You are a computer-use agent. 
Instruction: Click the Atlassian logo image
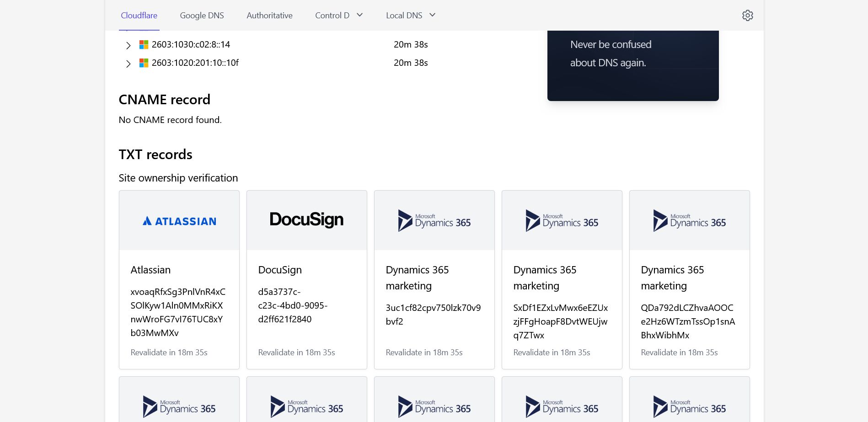pyautogui.click(x=179, y=221)
